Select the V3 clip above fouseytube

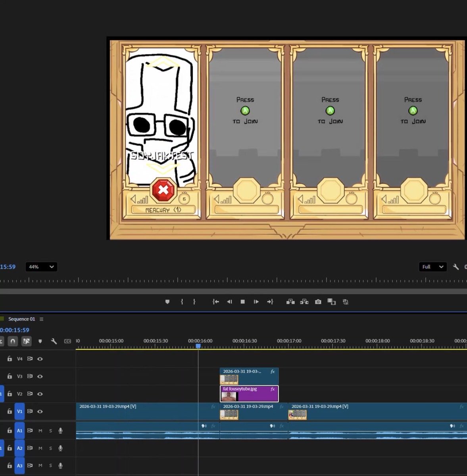249,376
